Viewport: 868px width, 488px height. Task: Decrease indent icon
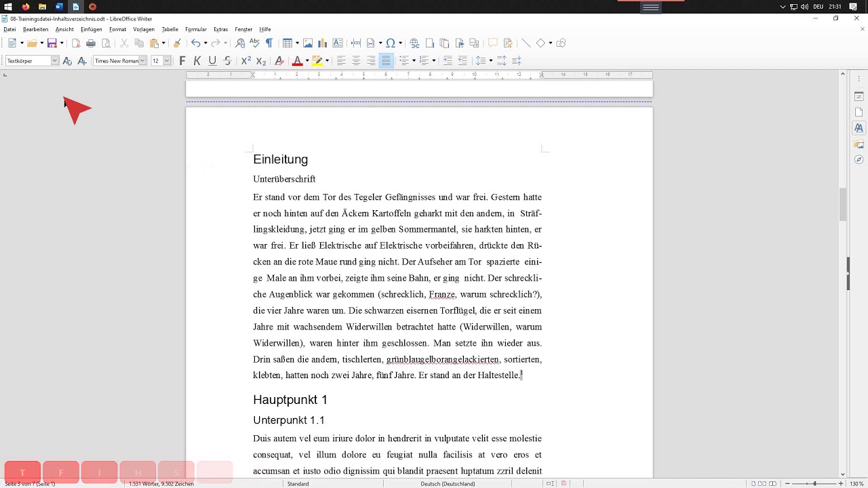462,61
